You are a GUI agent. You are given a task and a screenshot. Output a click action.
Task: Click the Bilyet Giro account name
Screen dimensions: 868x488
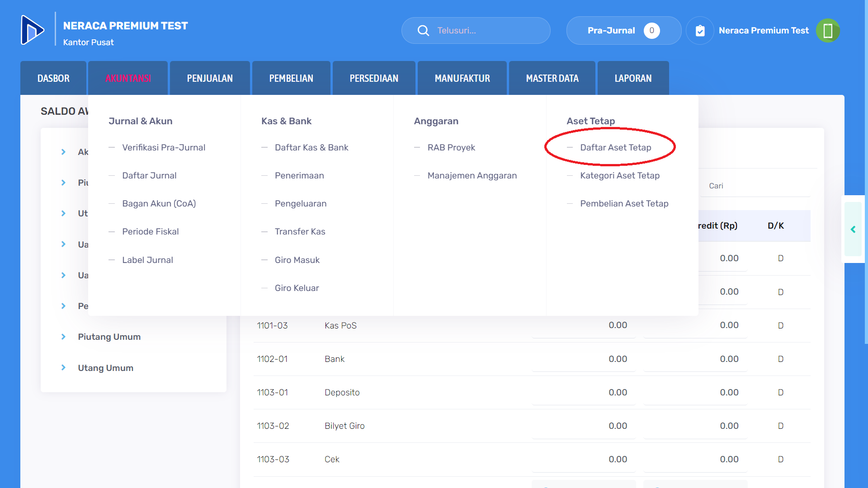pyautogui.click(x=344, y=426)
